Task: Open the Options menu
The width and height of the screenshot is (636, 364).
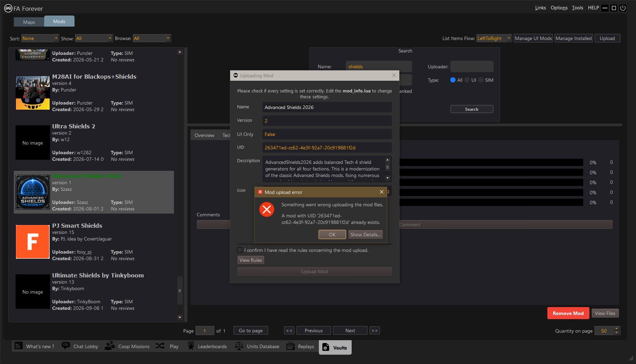Action: tap(559, 8)
